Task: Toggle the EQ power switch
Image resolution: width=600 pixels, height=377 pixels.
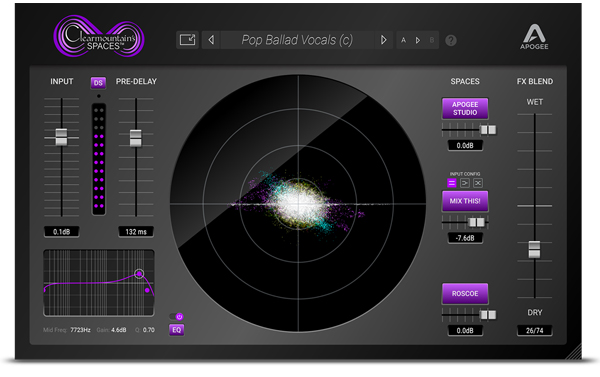Action: [177, 317]
